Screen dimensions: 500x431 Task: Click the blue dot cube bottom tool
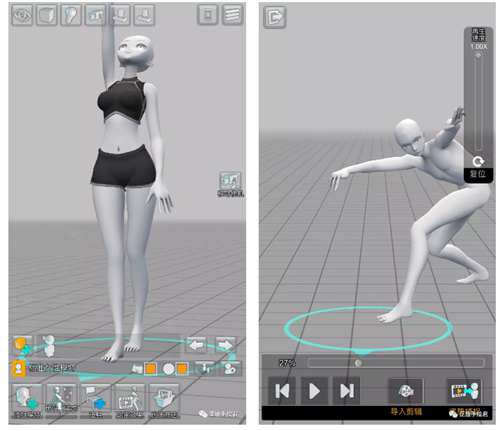(x=96, y=401)
